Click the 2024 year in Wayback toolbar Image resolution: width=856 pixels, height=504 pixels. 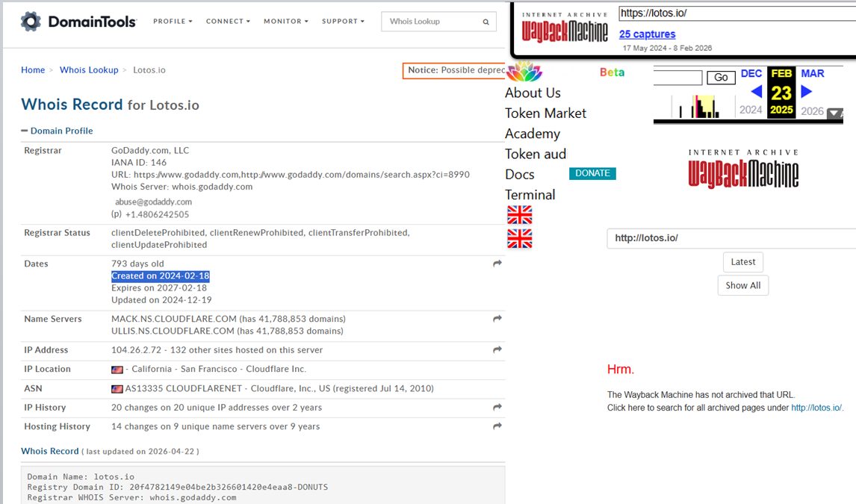751,111
